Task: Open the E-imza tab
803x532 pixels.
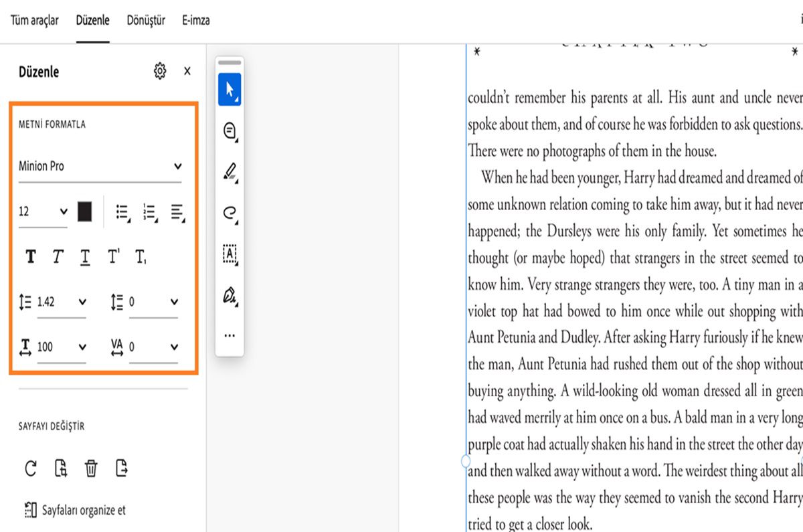Action: 196,20
